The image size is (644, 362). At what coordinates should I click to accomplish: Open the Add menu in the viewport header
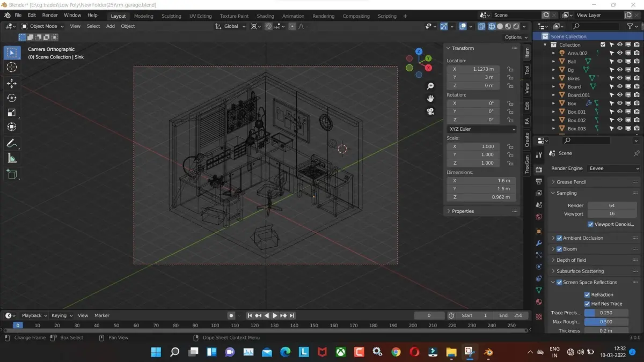point(111,26)
